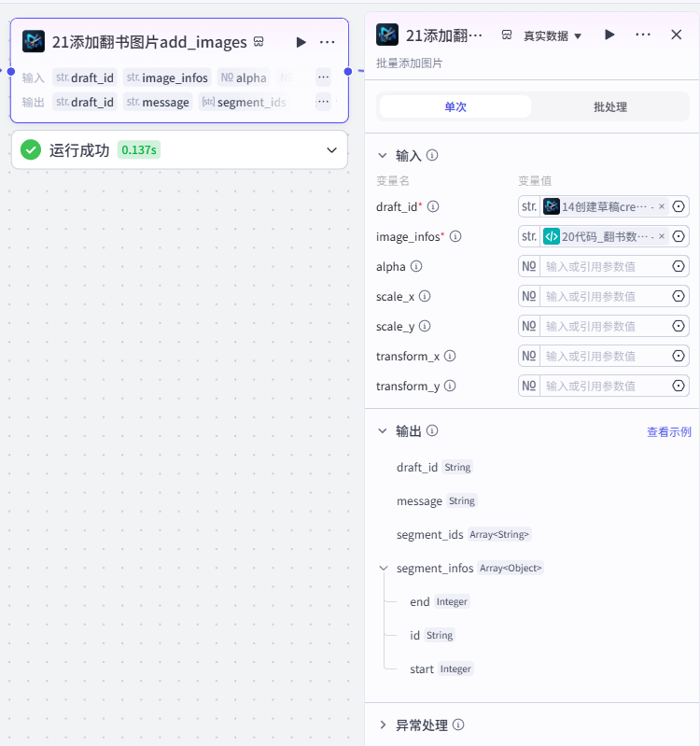Show hidden input parameters on node card
The width and height of the screenshot is (700, 746).
click(x=323, y=77)
